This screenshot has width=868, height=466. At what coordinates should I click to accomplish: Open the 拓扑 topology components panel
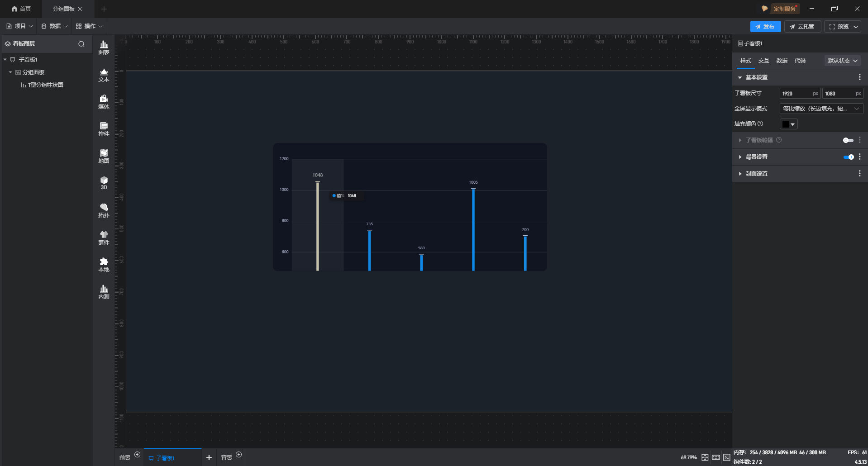(x=104, y=210)
